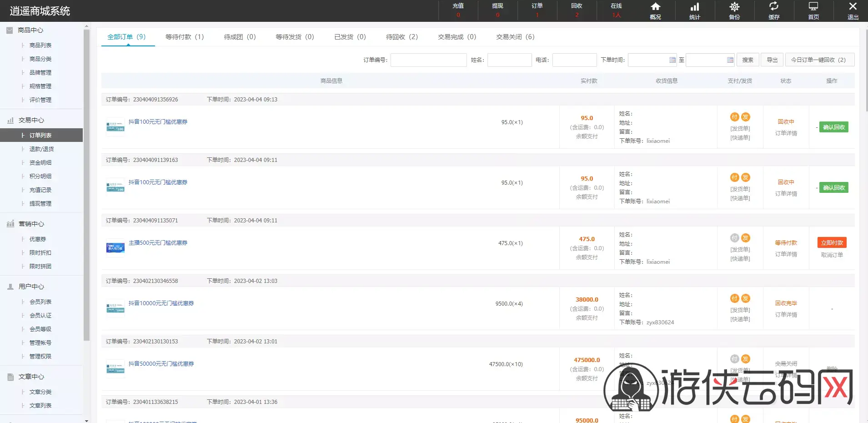Click 付 payment icon of first order
868x423 pixels.
click(734, 117)
